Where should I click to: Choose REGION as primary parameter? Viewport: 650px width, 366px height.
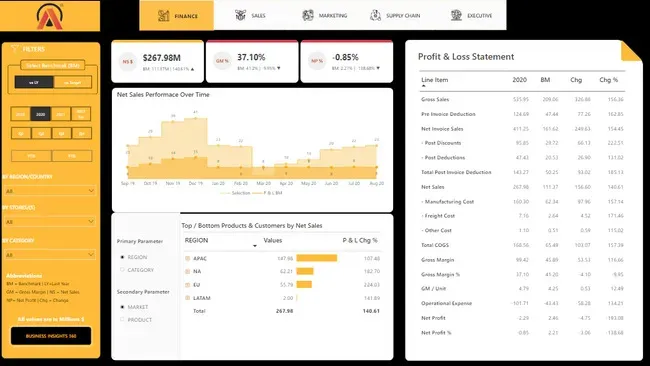(x=122, y=257)
